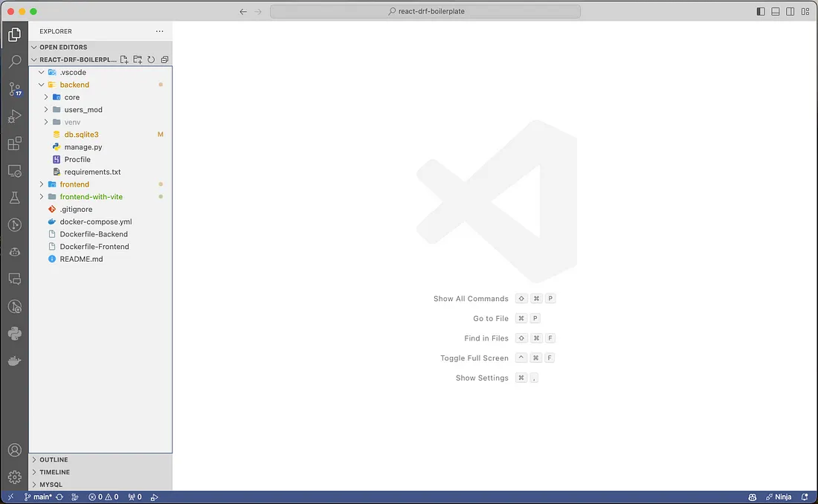Go back with the left arrow

point(243,11)
